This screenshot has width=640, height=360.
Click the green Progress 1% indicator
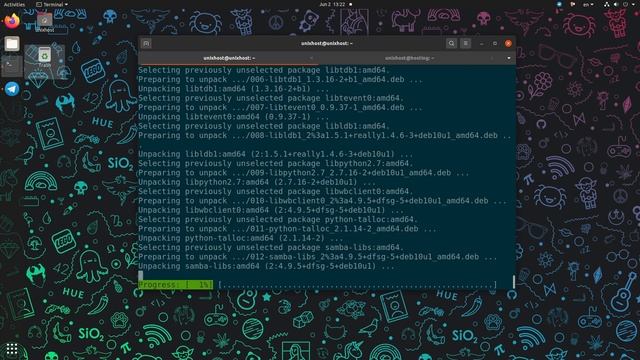click(176, 284)
